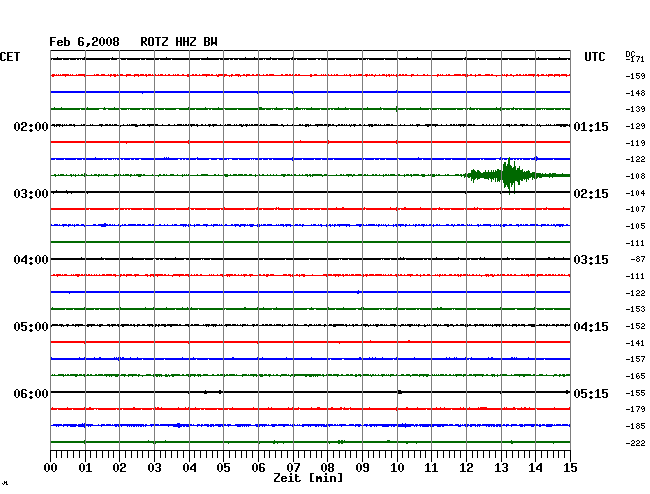This screenshot has width=650, height=494.
Task: Select the 08 minute axis tick label
Action: 327,468
